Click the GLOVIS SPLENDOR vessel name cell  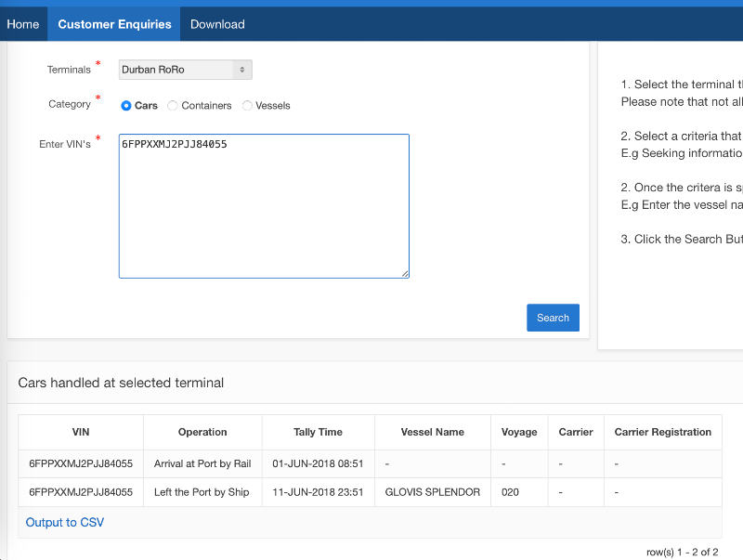(x=433, y=492)
